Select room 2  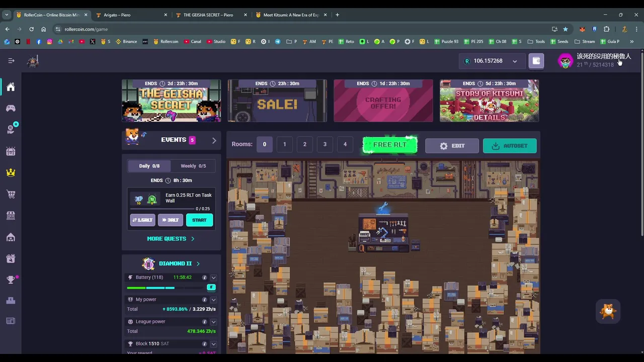pos(305,144)
